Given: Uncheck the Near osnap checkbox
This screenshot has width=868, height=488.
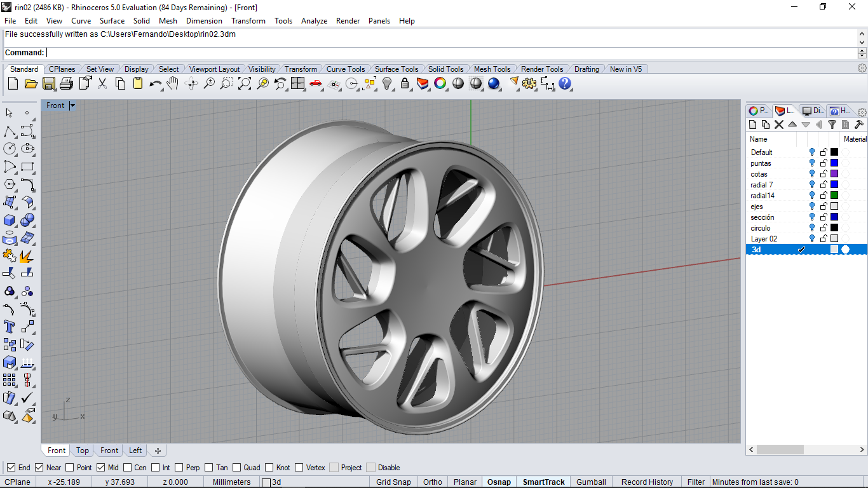Looking at the screenshot, I should tap(39, 468).
